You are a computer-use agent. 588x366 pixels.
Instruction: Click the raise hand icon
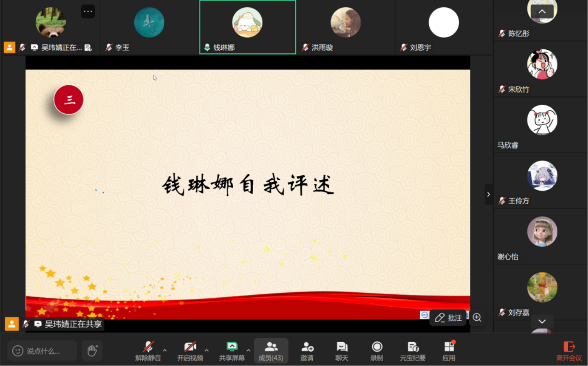pyautogui.click(x=92, y=351)
